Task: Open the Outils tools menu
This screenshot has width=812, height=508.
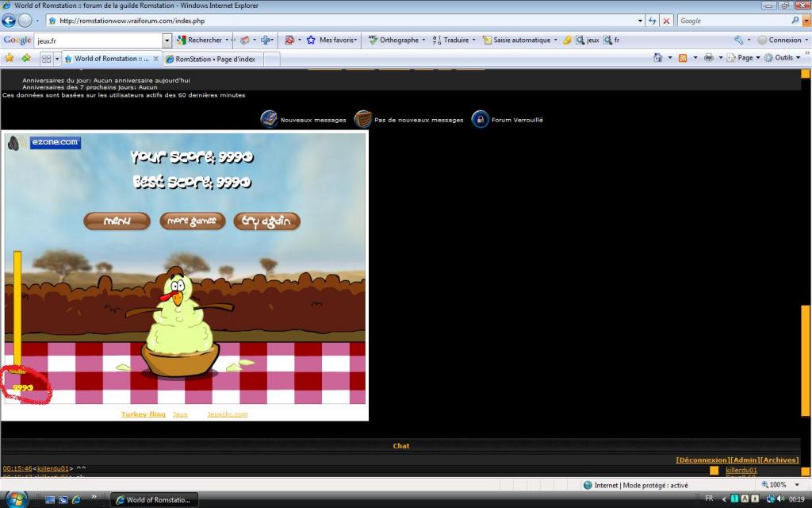Action: [x=783, y=57]
